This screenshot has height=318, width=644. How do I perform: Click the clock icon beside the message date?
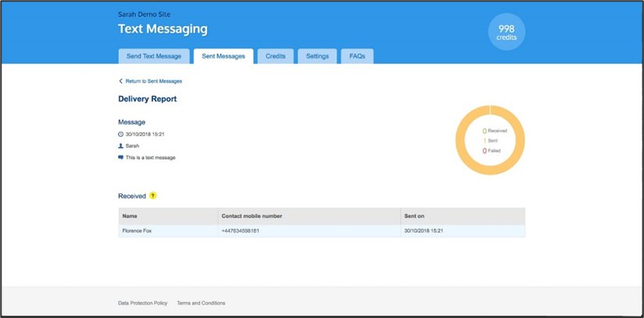click(x=120, y=134)
